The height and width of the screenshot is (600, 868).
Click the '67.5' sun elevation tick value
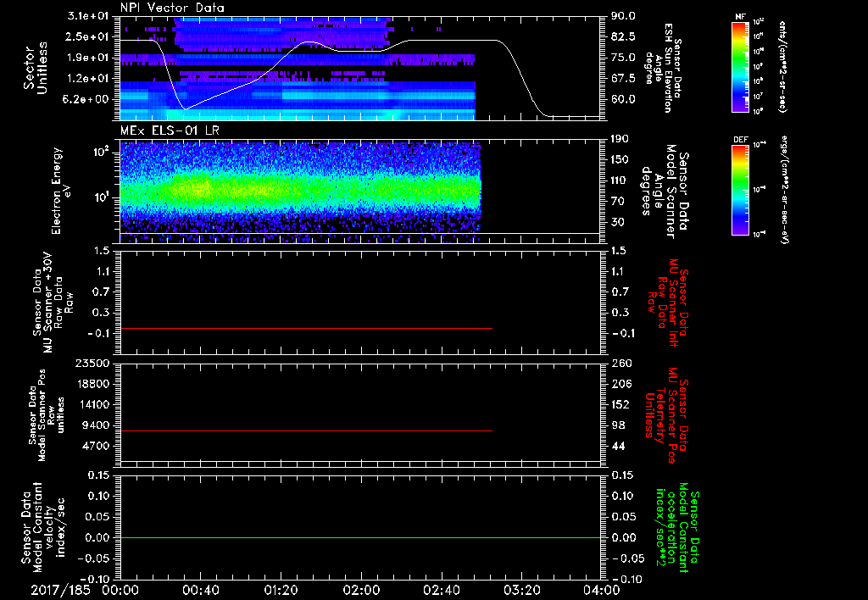tap(623, 78)
